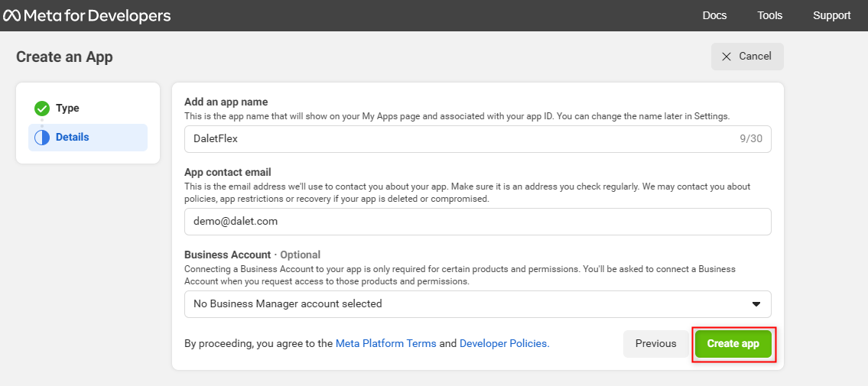Focus the app name field containing DaletFlex
Image resolution: width=868 pixels, height=386 pixels.
coord(478,139)
